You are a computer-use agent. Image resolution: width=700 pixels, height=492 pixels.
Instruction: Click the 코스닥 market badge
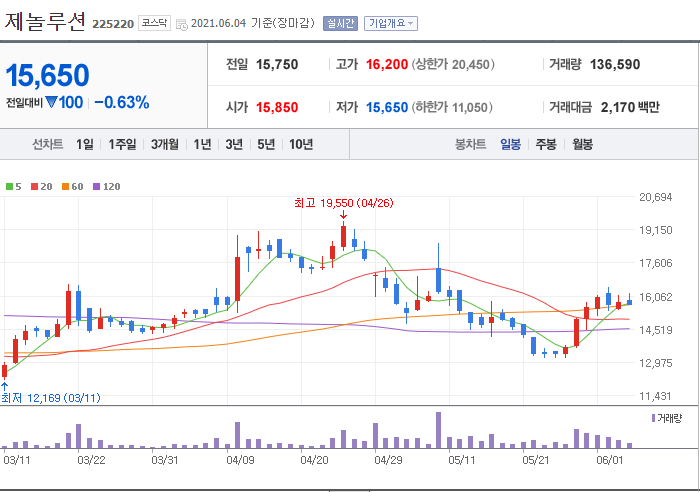click(x=154, y=23)
